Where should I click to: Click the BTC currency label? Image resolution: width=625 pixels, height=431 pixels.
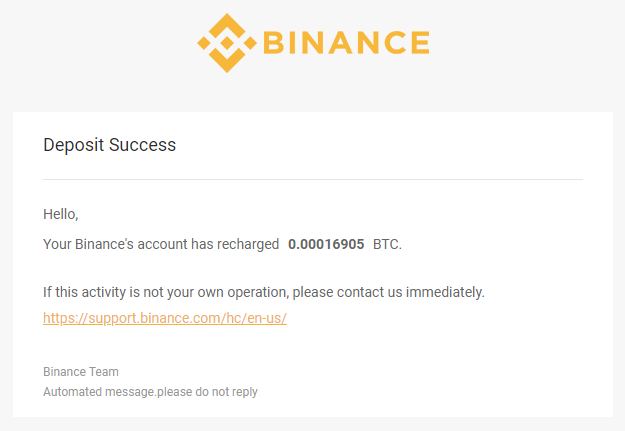[x=387, y=244]
